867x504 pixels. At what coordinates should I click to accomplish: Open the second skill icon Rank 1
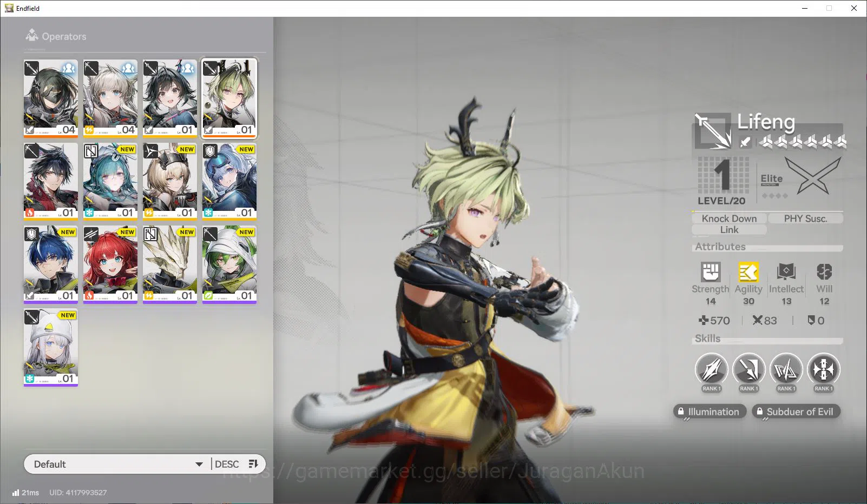(x=748, y=370)
